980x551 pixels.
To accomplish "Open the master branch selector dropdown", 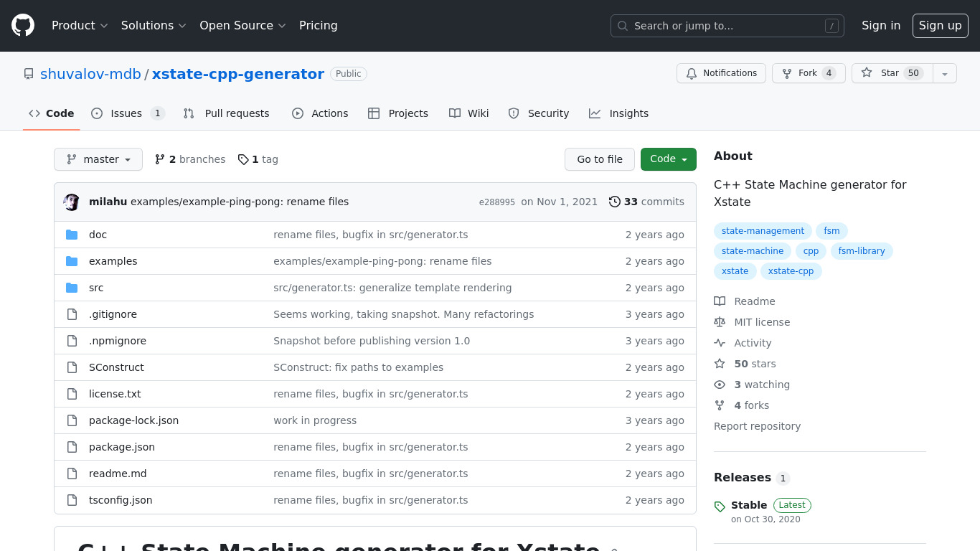I will 98,159.
